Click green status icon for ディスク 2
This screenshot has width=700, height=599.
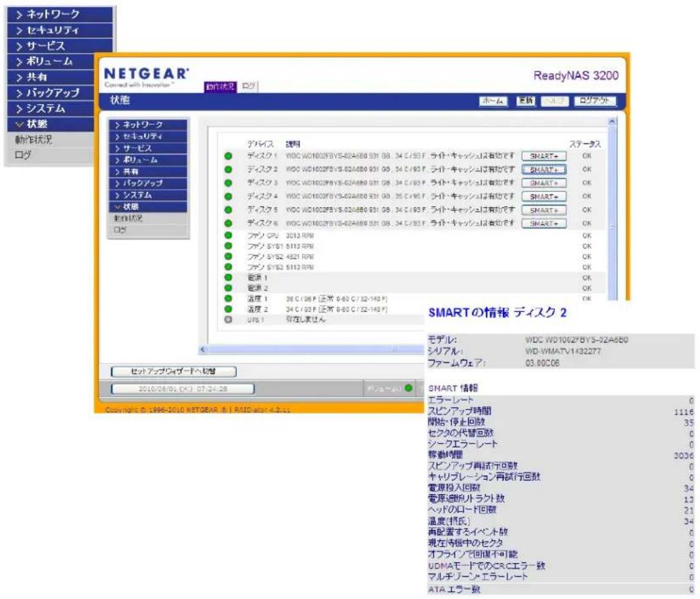click(x=228, y=170)
